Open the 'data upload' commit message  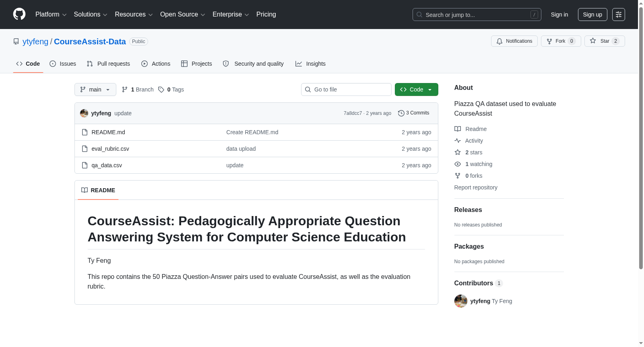241,149
